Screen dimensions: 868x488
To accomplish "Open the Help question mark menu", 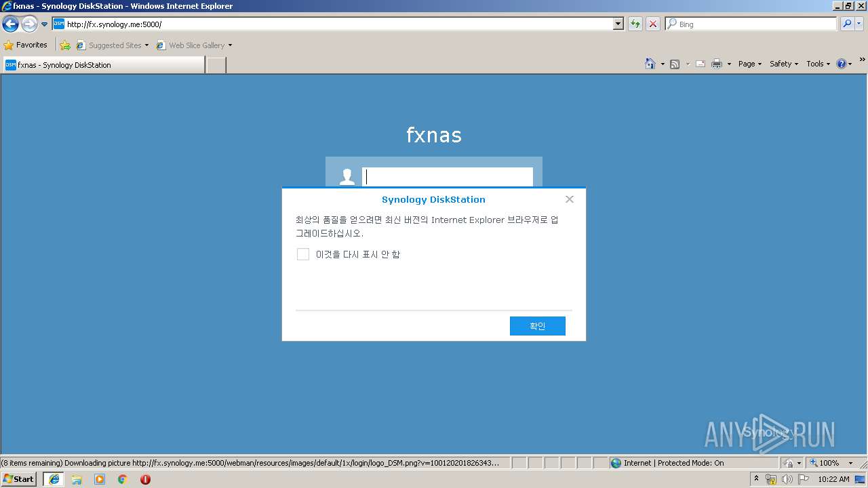I will [844, 64].
